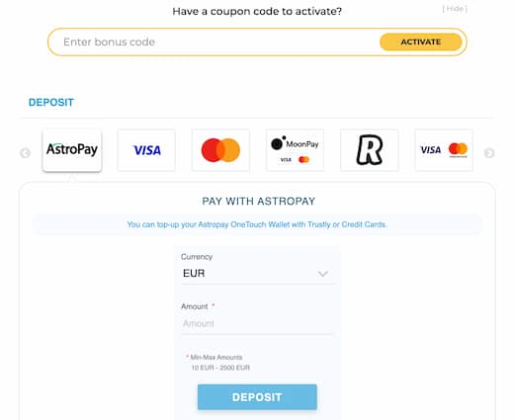This screenshot has height=420, width=514.
Task: Pick the MoonPay payment option
Action: 295,150
